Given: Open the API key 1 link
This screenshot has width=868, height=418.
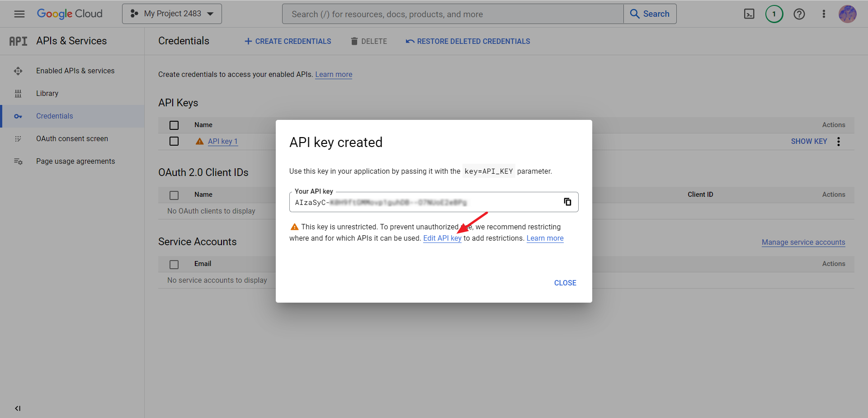Looking at the screenshot, I should coord(223,142).
